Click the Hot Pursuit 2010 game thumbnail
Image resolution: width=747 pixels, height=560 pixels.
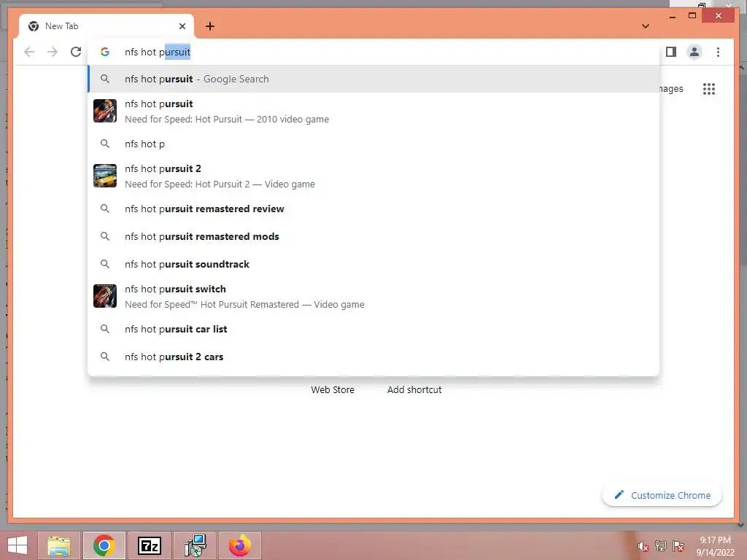(x=105, y=111)
